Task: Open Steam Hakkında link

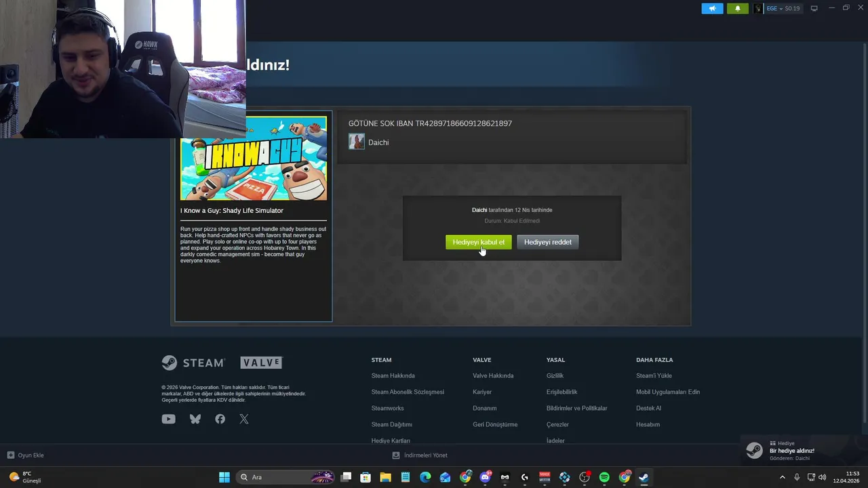Action: click(x=393, y=375)
